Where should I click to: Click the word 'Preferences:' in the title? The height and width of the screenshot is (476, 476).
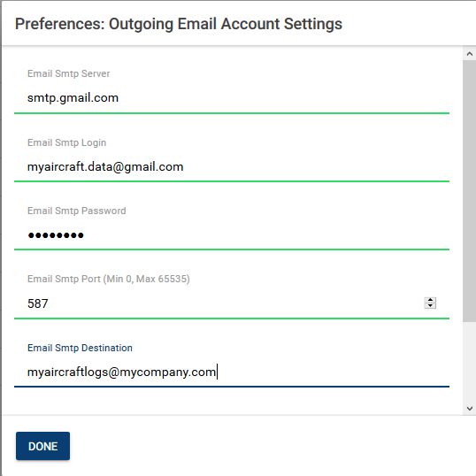coord(60,24)
